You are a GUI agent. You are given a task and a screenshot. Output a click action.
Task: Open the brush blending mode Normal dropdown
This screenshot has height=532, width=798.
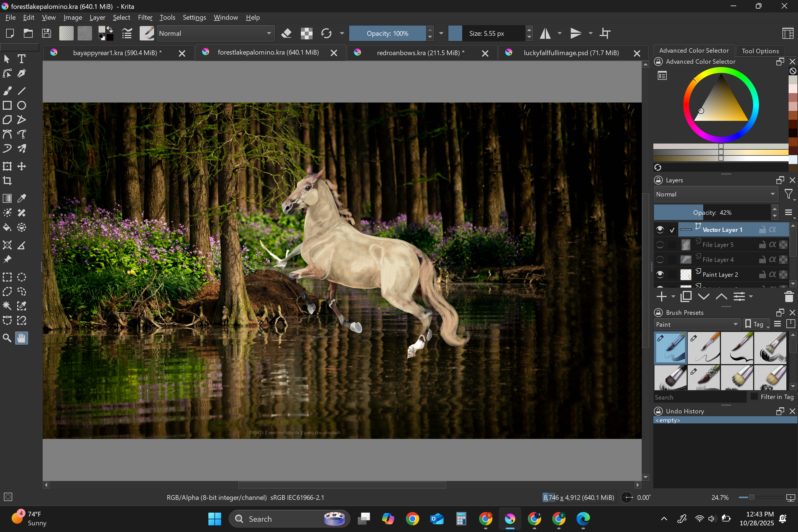coord(215,33)
